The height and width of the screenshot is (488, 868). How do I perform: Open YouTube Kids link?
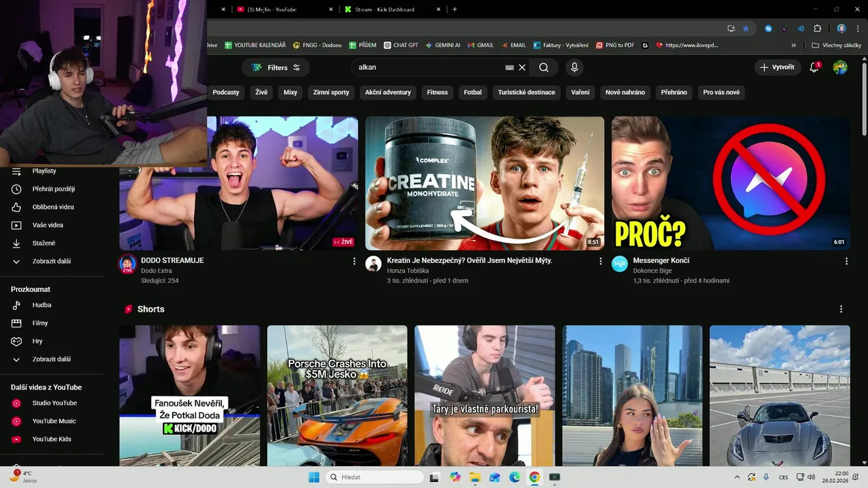coord(52,439)
